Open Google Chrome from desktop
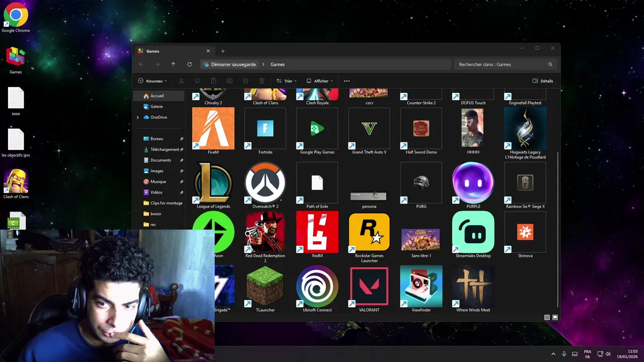The width and height of the screenshot is (644, 362). (x=16, y=18)
